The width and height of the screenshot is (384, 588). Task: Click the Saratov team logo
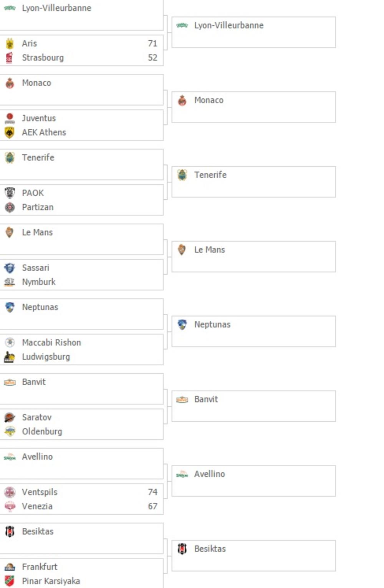pos(10,417)
